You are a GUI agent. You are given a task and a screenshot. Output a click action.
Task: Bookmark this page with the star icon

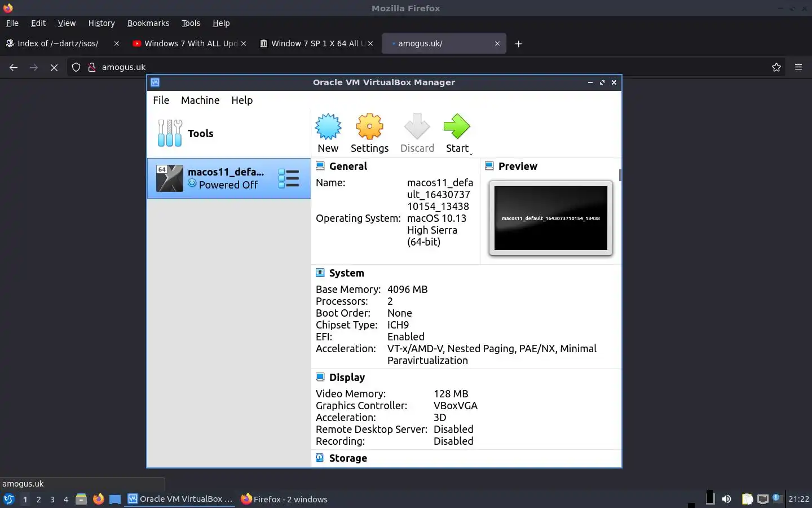(776, 67)
